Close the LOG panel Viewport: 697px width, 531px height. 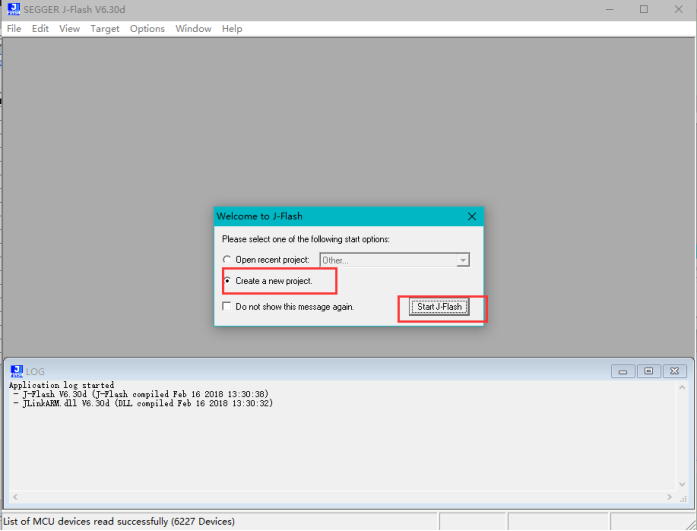tap(675, 371)
